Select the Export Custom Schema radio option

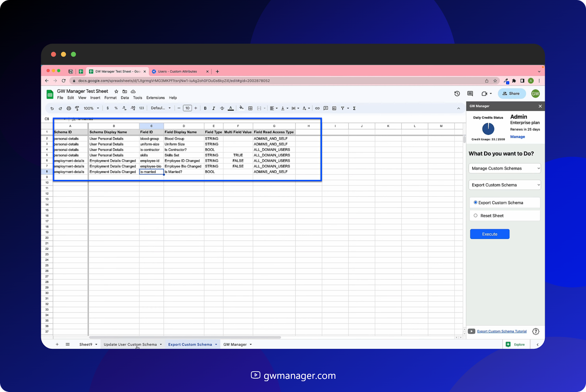(475, 203)
